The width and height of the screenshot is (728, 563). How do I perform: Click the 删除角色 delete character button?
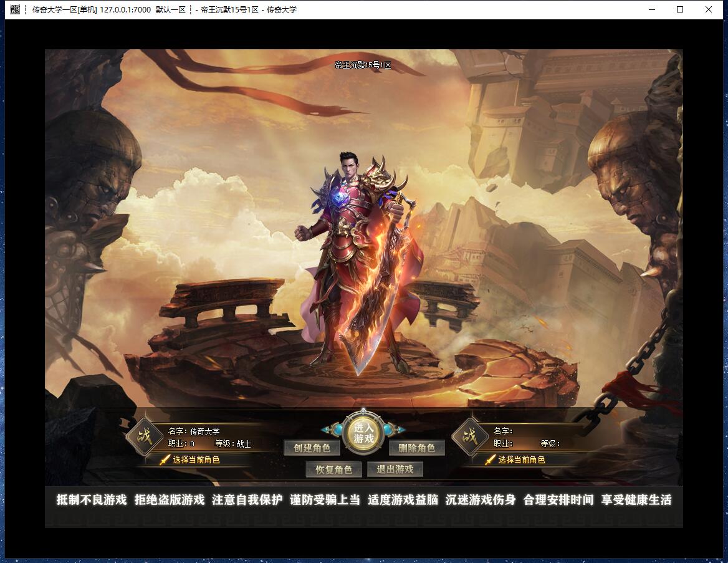(416, 448)
